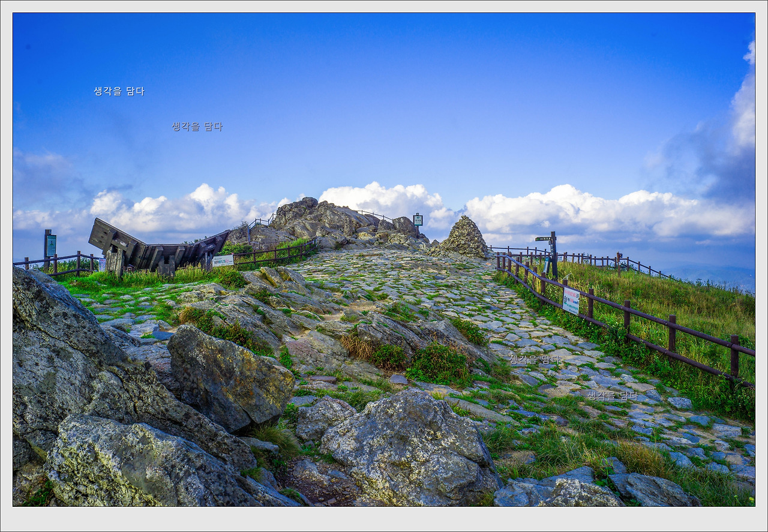Click the rounded boulder at bottom center
Screen dimensions: 768x532
[410, 449]
